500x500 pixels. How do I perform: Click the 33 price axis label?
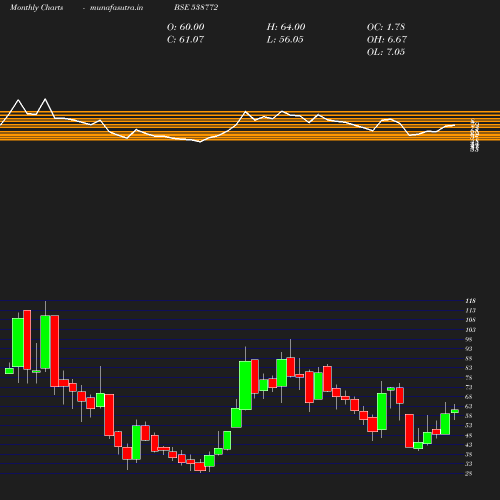469,464
